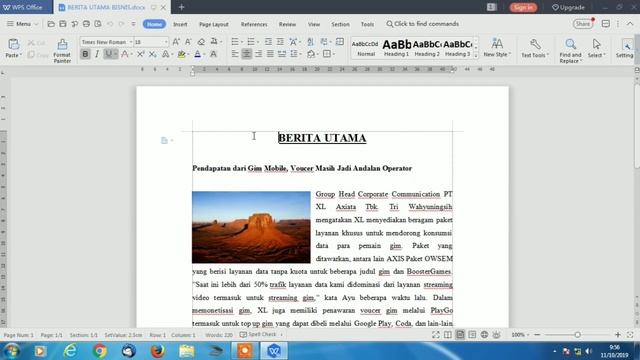Increase font size with grow-font icon
This screenshot has width=640, height=360.
[x=176, y=42]
